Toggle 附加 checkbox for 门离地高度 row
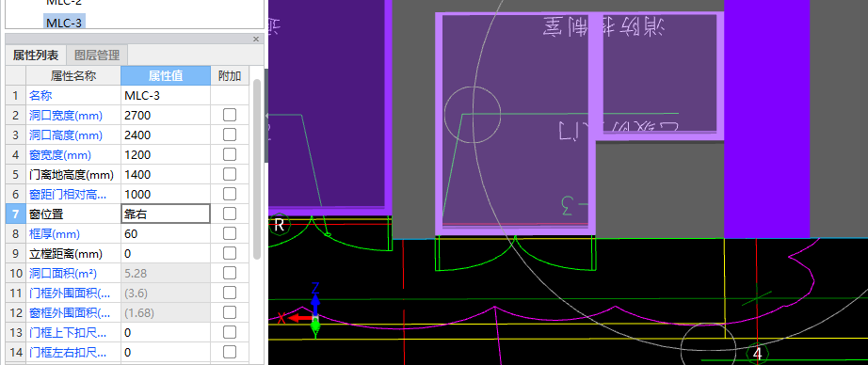 pyautogui.click(x=229, y=175)
